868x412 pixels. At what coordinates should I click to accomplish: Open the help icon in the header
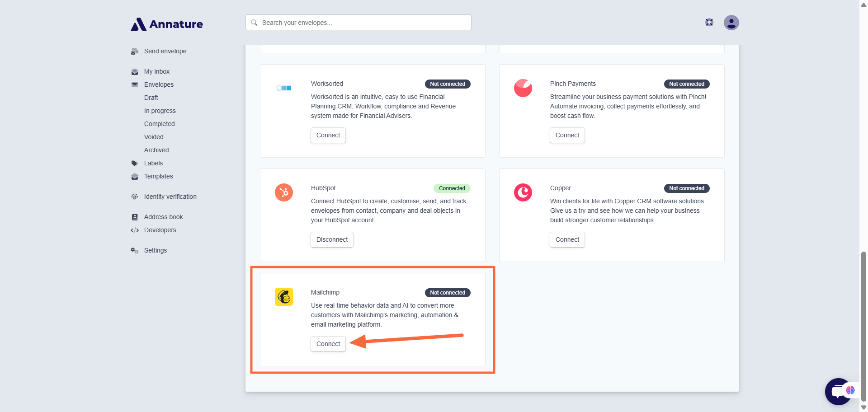pos(709,22)
